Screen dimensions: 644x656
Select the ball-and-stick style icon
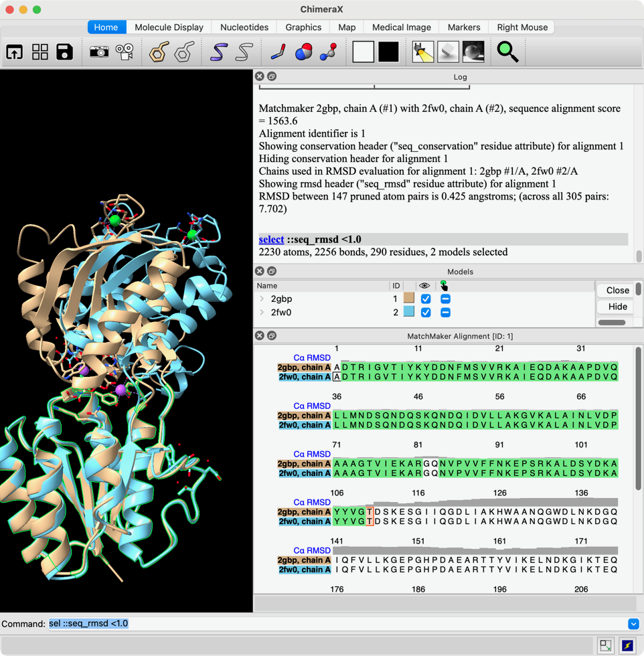[329, 52]
